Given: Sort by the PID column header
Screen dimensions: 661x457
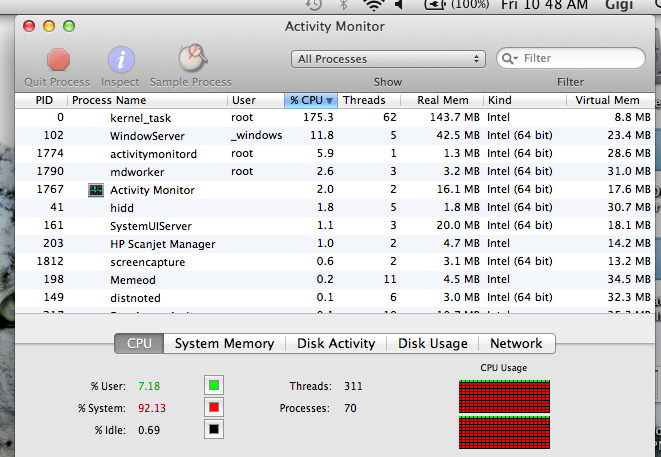Looking at the screenshot, I should (x=41, y=100).
